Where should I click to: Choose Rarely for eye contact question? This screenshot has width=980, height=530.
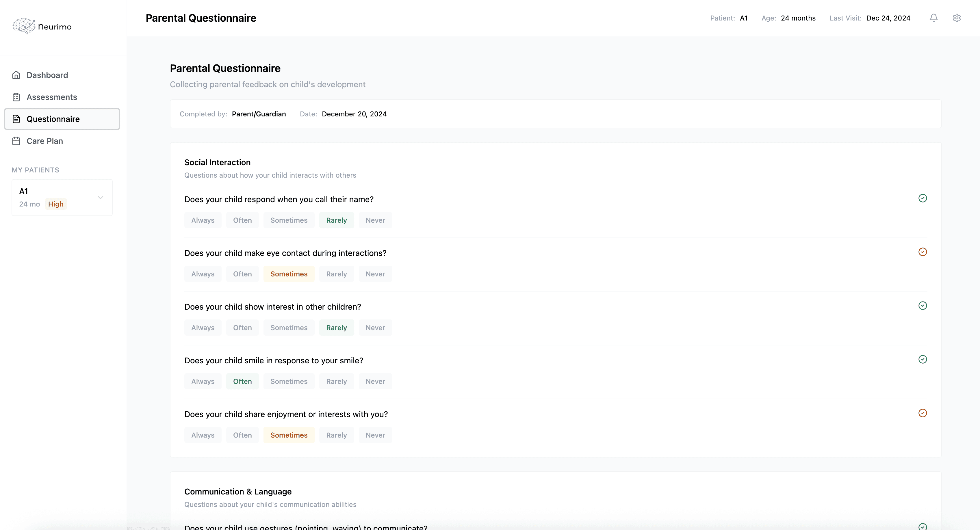click(336, 274)
